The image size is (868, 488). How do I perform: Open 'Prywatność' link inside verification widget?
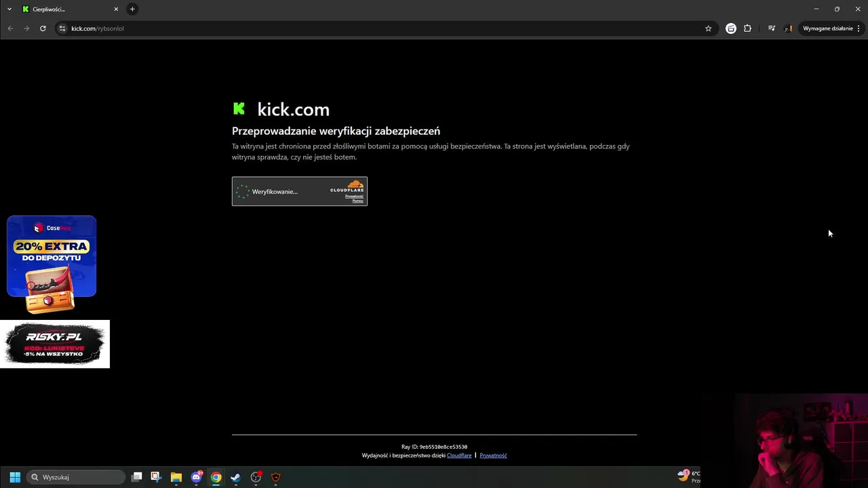point(354,197)
